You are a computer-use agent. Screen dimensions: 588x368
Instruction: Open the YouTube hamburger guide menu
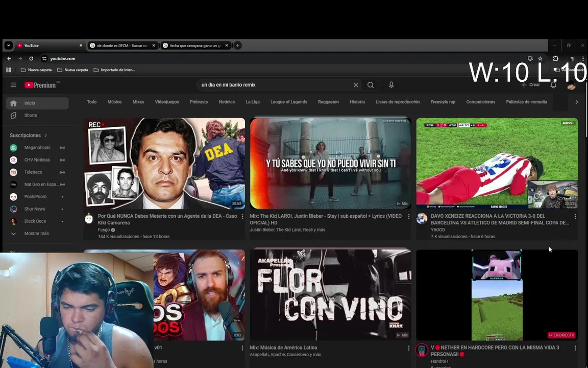13,85
